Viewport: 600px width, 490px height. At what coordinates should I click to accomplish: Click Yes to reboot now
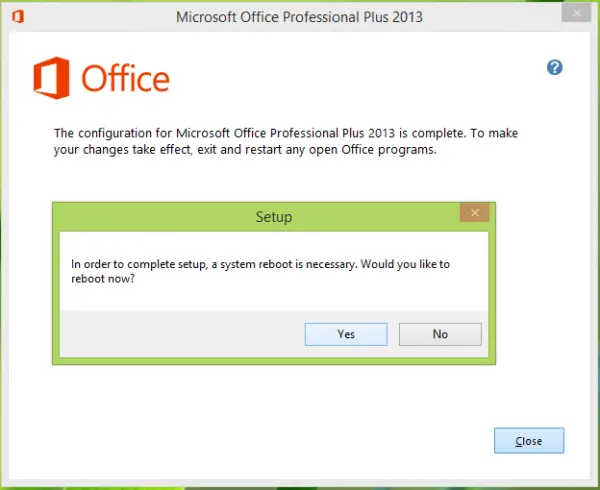coord(346,334)
